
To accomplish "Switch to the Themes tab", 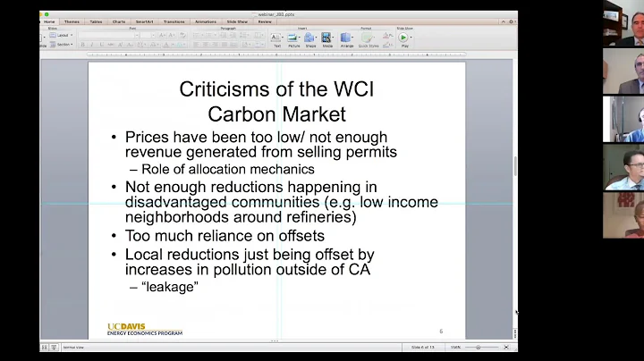I will 72,21.
